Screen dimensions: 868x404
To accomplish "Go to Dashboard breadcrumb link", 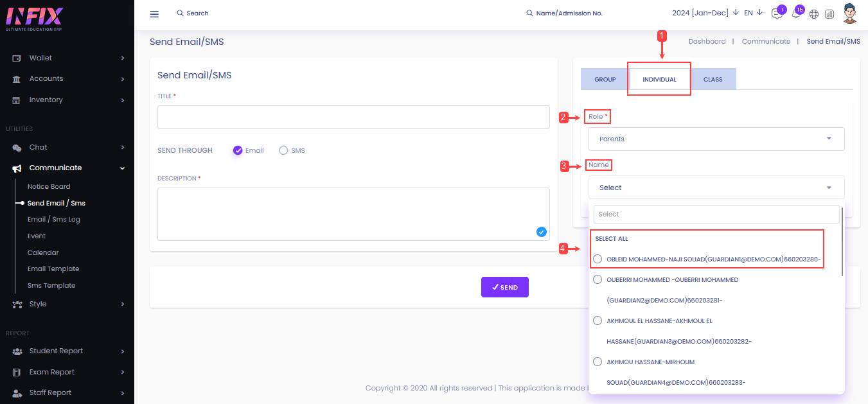I will tap(707, 41).
